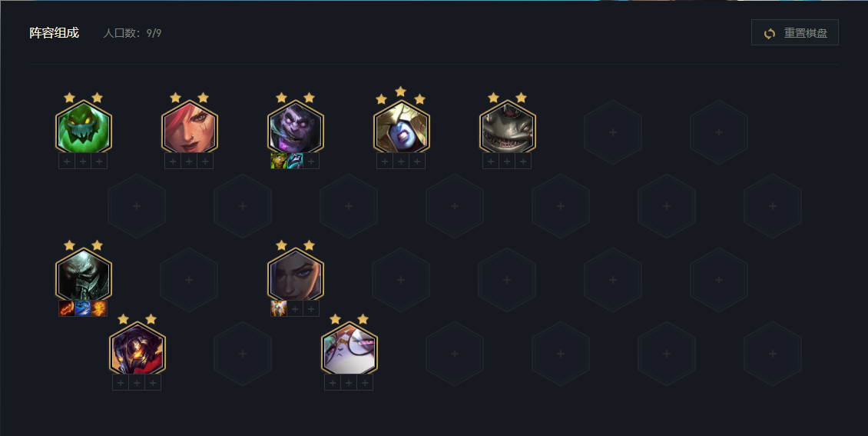Click empty hexagon between Urgot and Caitlyn
This screenshot has height=436, width=868.
coord(189,280)
